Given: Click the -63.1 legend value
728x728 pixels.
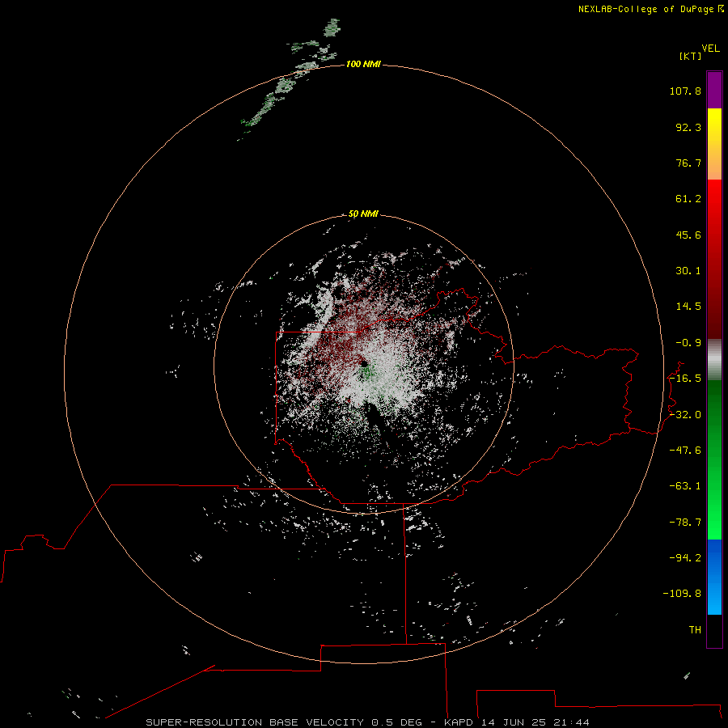Looking at the screenshot, I should point(685,486).
